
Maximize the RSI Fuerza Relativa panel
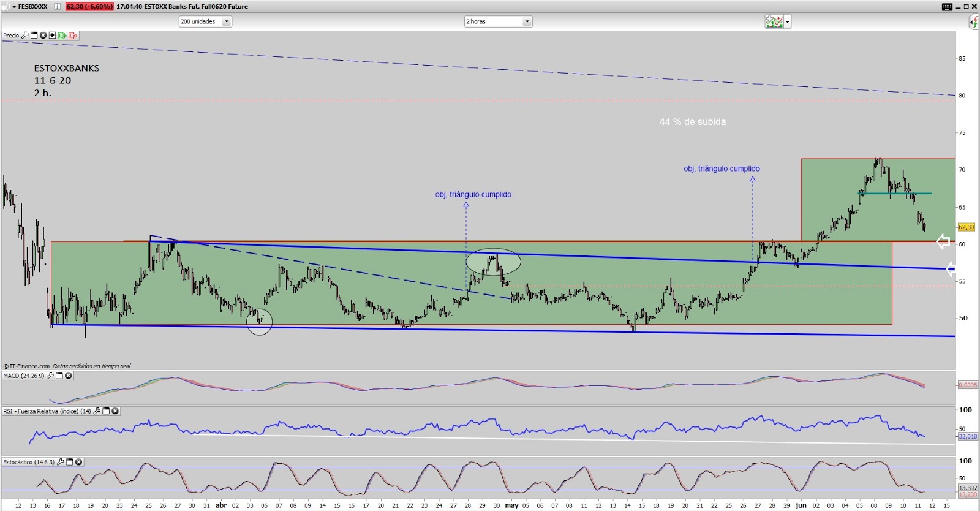coord(106,411)
